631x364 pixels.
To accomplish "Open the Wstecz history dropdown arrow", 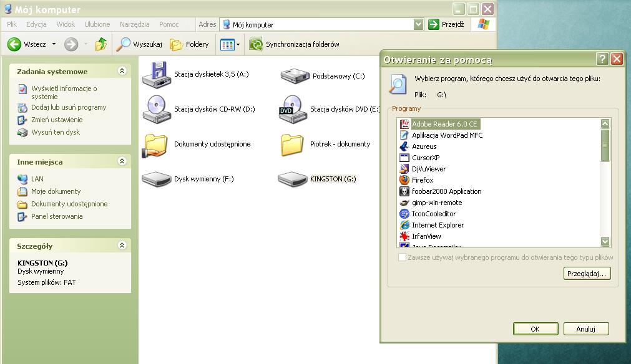I will point(54,44).
